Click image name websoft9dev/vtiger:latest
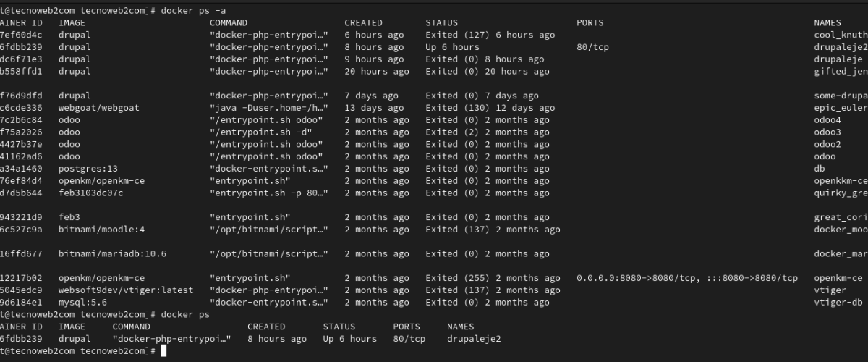 click(x=126, y=290)
